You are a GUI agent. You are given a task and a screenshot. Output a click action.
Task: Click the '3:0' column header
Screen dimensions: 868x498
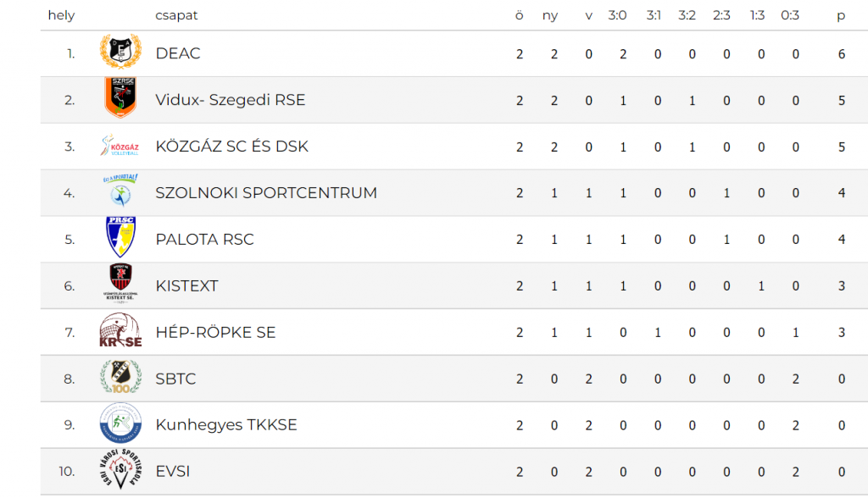tap(617, 15)
